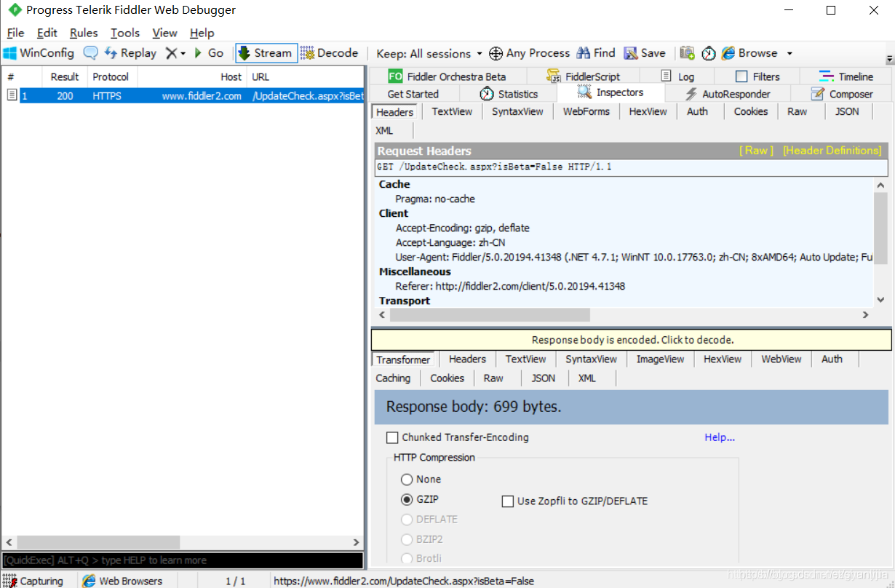The width and height of the screenshot is (895, 588).
Task: Enable Chunked Transfer-Encoding checkbox
Action: [392, 438]
